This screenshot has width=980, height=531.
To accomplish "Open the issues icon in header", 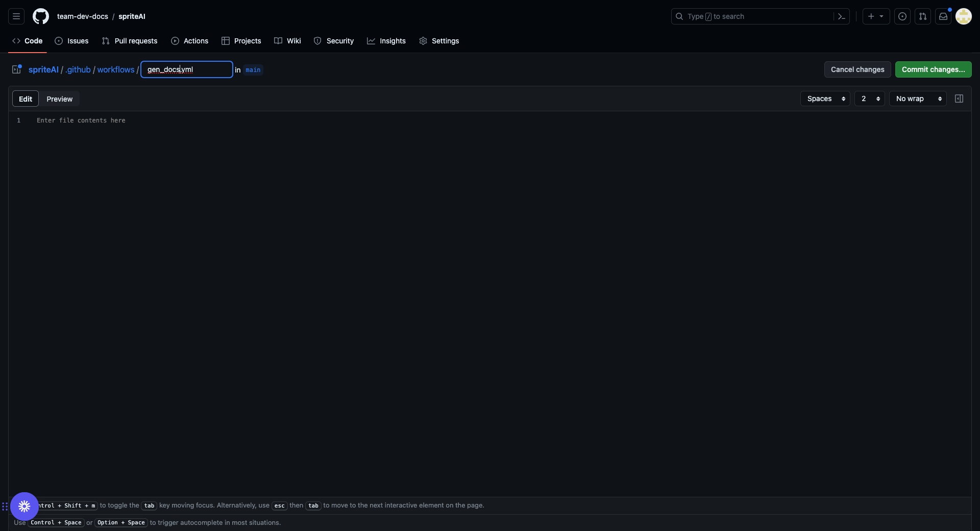I will 902,16.
